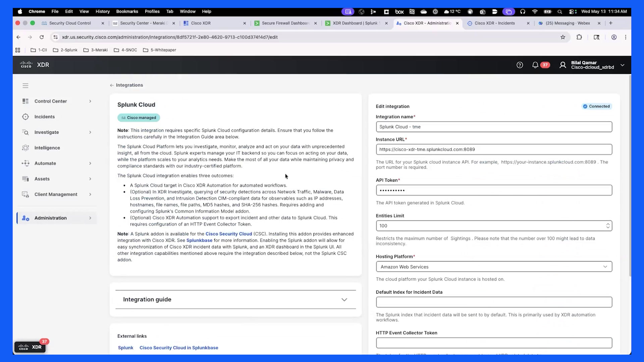
Task: Click the Instance URL input field
Action: point(494,149)
